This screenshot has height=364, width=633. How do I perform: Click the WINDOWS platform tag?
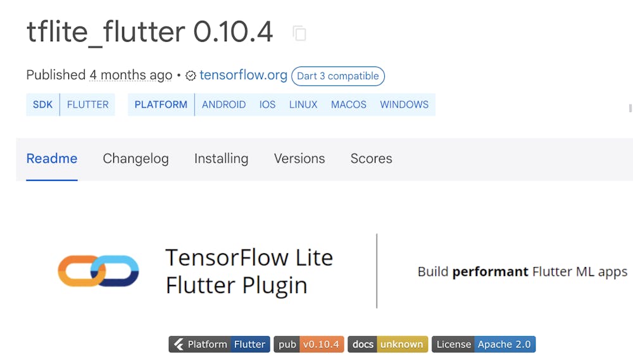pos(404,104)
